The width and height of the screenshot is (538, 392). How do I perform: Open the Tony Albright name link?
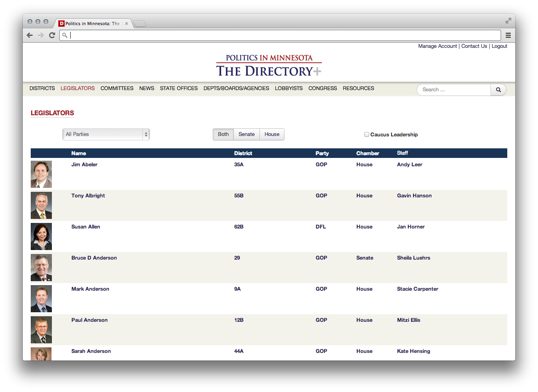(x=88, y=195)
